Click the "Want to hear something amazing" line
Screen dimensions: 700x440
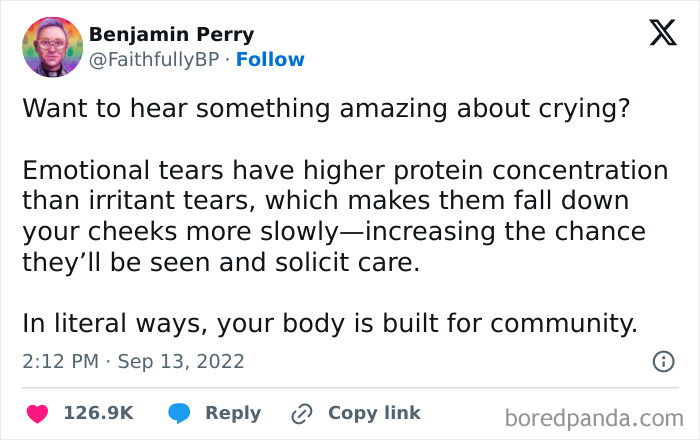click(x=326, y=108)
